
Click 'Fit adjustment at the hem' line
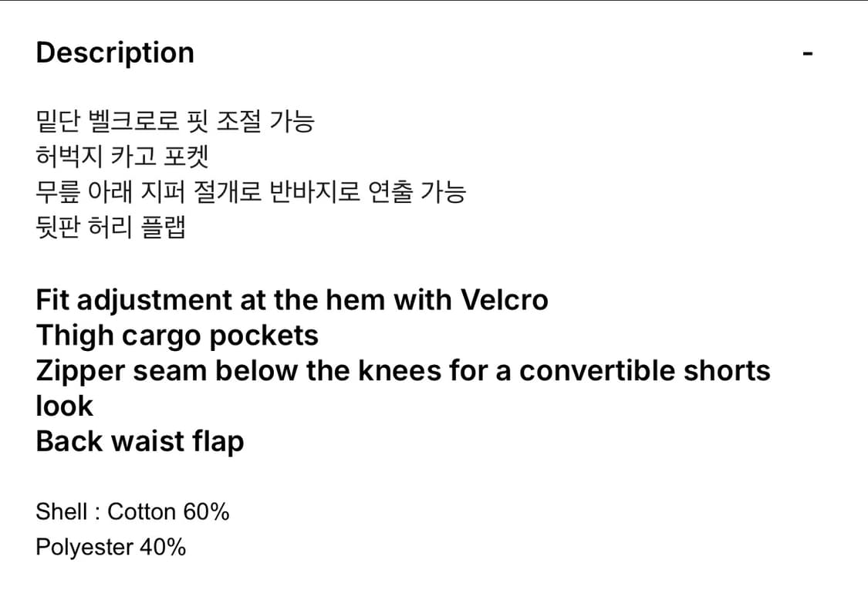(208, 299)
